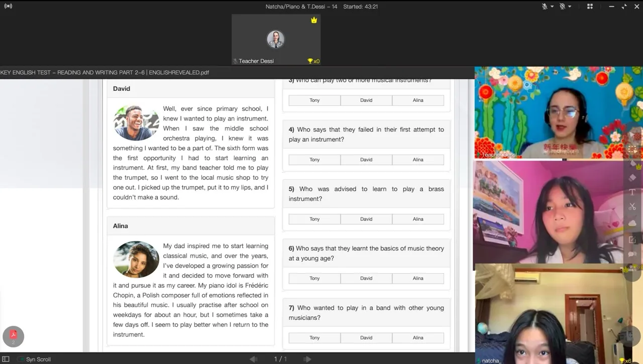
Task: Choose David for question 3
Action: coord(366,100)
